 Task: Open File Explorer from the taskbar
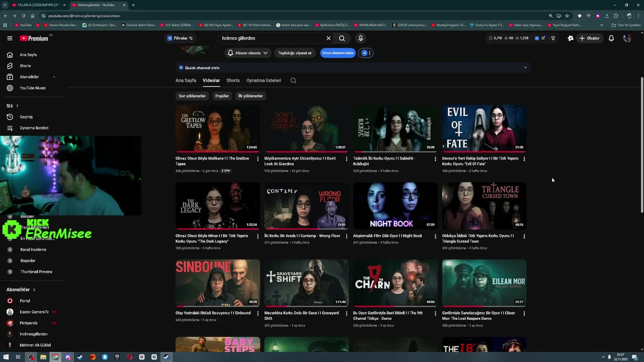43,357
